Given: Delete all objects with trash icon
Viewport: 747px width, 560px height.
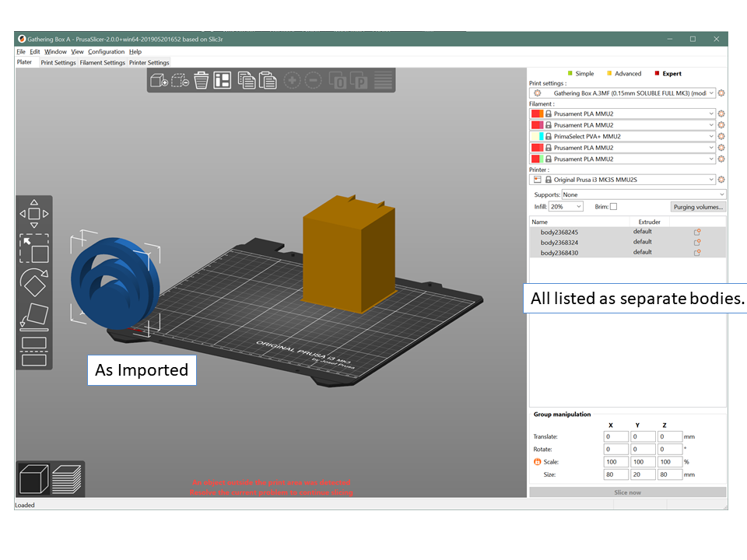Looking at the screenshot, I should [201, 80].
